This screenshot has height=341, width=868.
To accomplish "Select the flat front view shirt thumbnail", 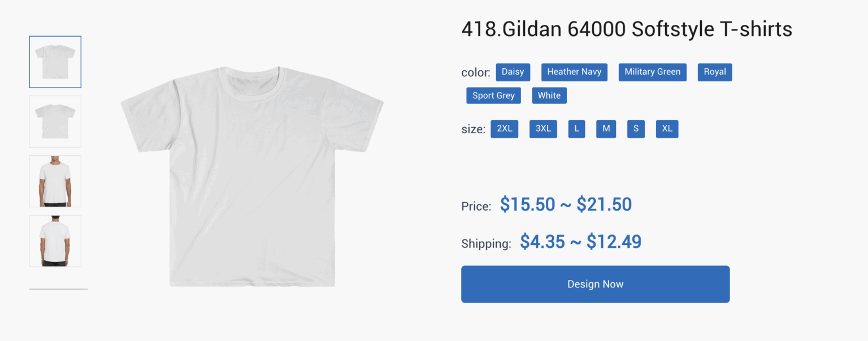I will tap(55, 62).
